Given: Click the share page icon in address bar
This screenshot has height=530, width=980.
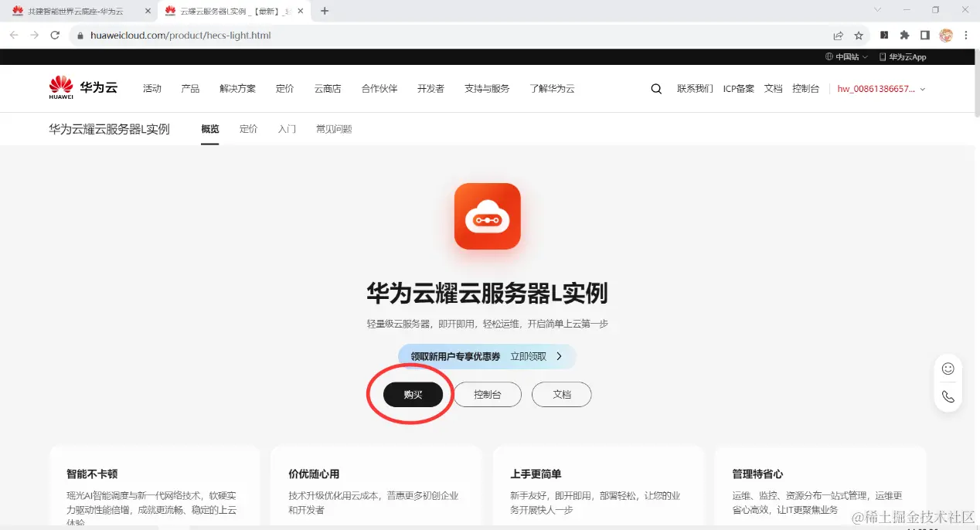Looking at the screenshot, I should (x=838, y=36).
